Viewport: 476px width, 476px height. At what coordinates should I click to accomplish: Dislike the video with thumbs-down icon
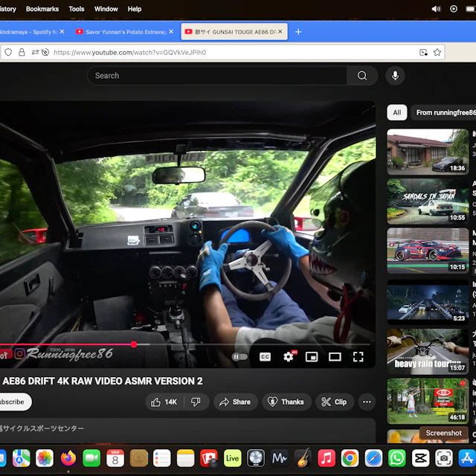pyautogui.click(x=196, y=402)
